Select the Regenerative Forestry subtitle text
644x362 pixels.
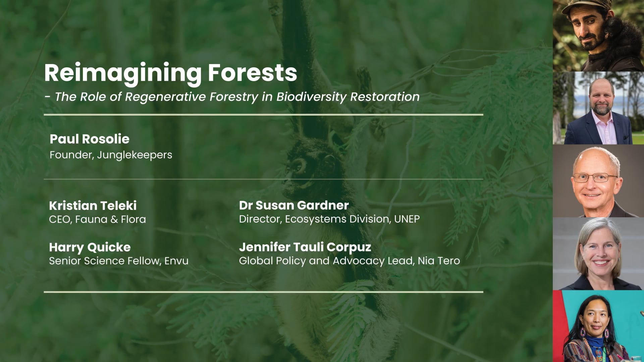[x=232, y=97]
